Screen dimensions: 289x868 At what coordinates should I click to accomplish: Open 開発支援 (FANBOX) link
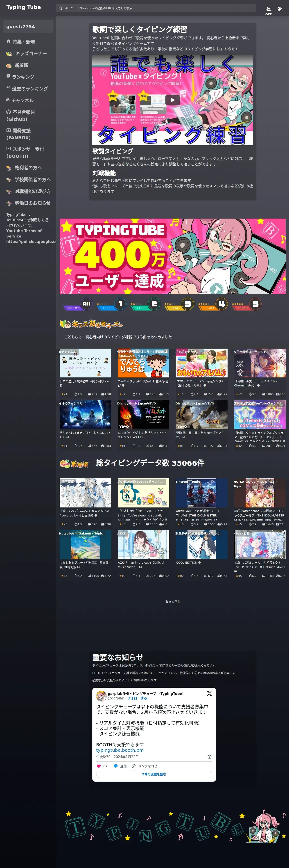(18, 134)
